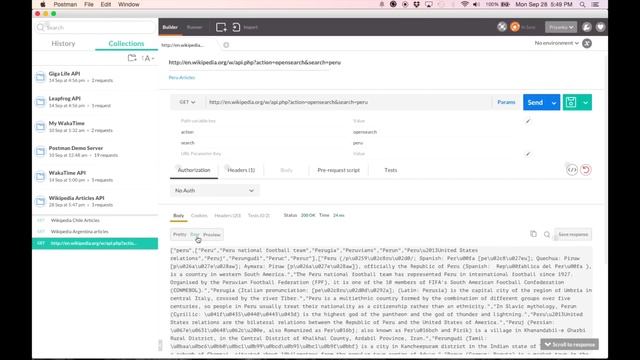The height and width of the screenshot is (360, 640).
Task: Click the Wikipedia Articles API collection icon
Action: coord(40,201)
